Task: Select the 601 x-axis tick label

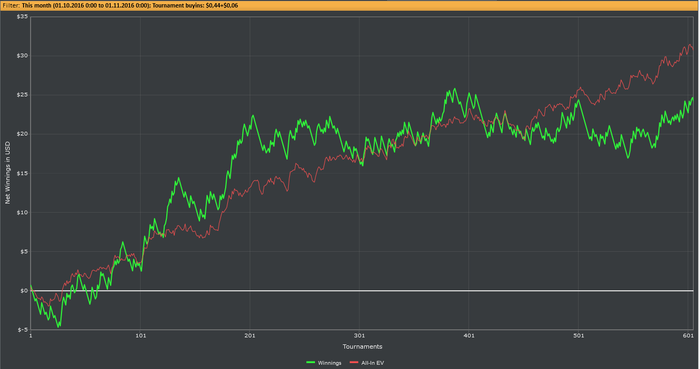Action: [688, 336]
